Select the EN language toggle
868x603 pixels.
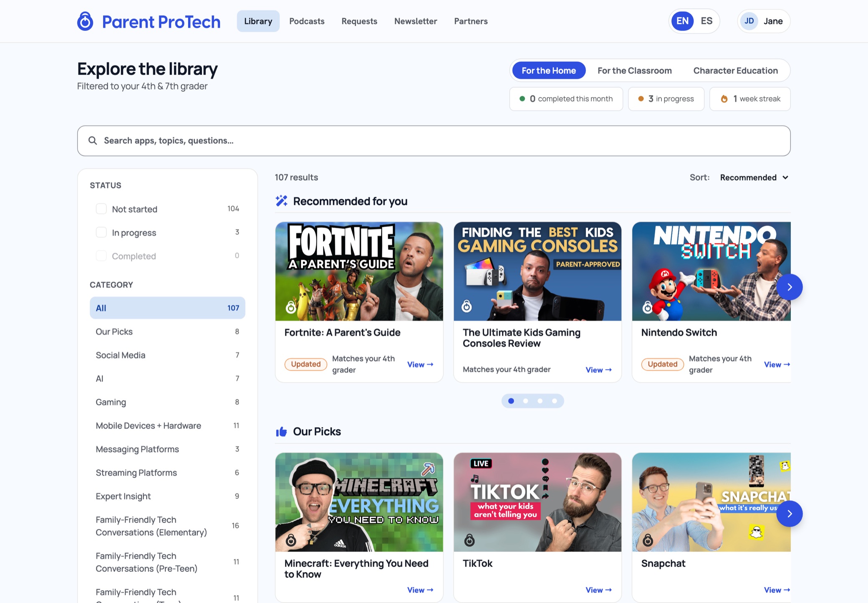click(682, 21)
